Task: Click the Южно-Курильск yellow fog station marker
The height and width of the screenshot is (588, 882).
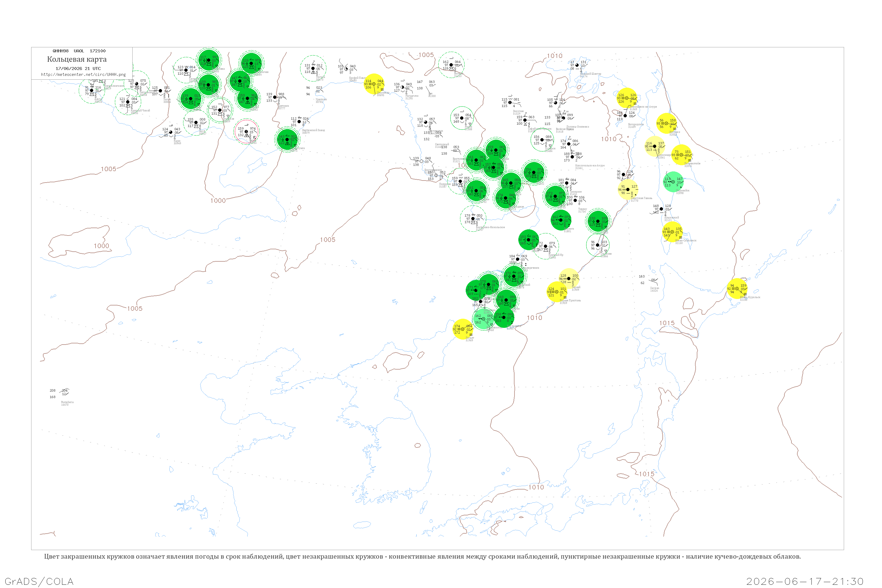Action: [x=737, y=288]
